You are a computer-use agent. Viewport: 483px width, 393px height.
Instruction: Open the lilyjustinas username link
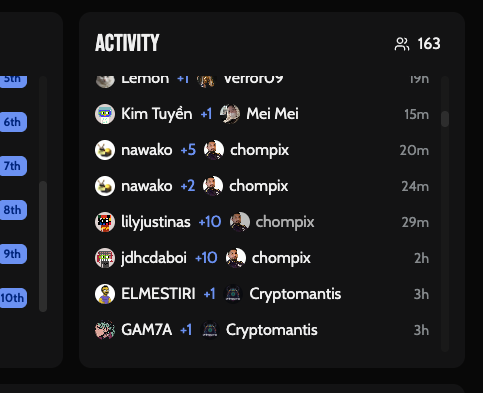[x=156, y=222]
